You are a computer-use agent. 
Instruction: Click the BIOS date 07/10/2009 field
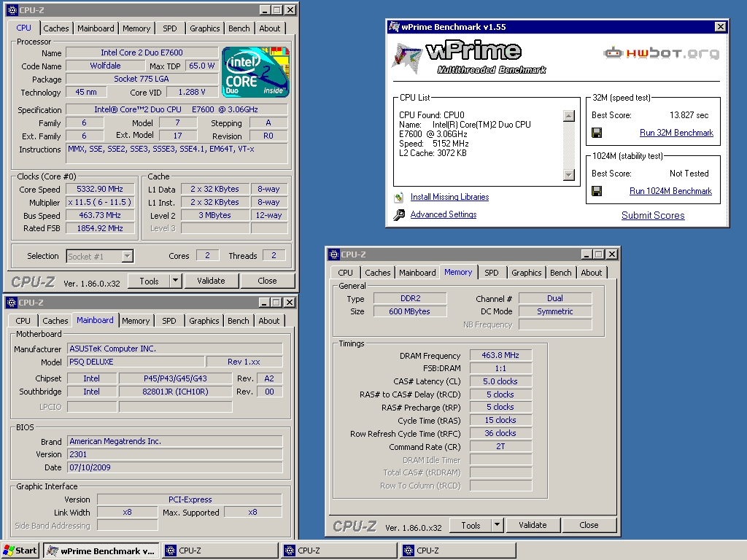[x=175, y=467]
